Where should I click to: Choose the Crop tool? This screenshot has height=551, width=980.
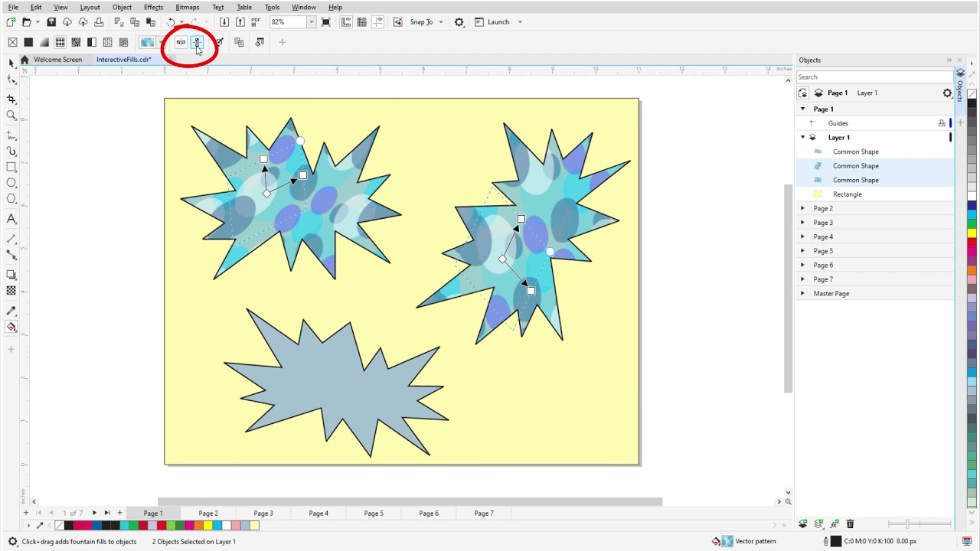11,99
